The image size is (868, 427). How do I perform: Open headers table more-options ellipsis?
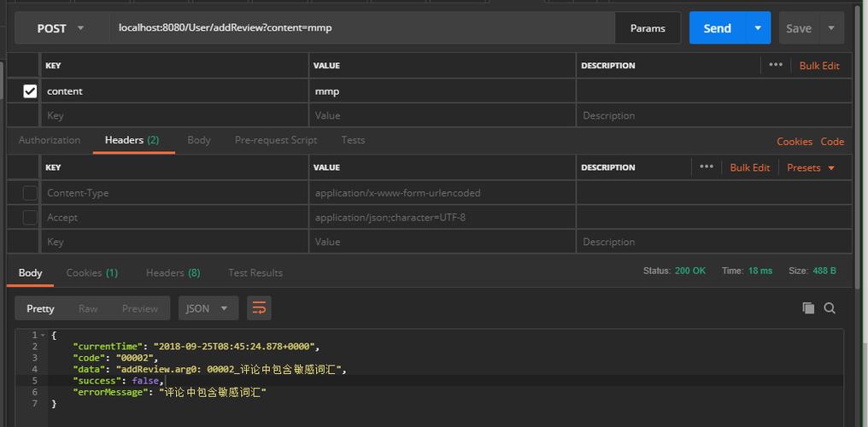707,167
